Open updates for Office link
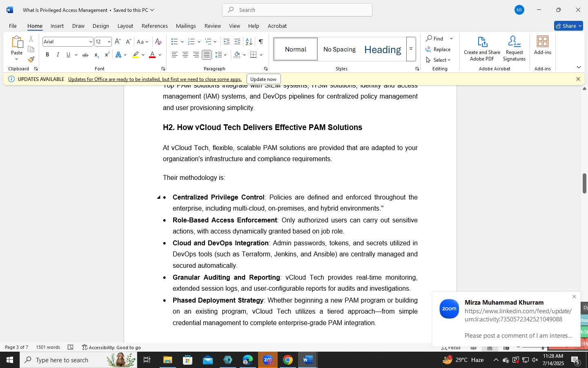 (x=155, y=79)
